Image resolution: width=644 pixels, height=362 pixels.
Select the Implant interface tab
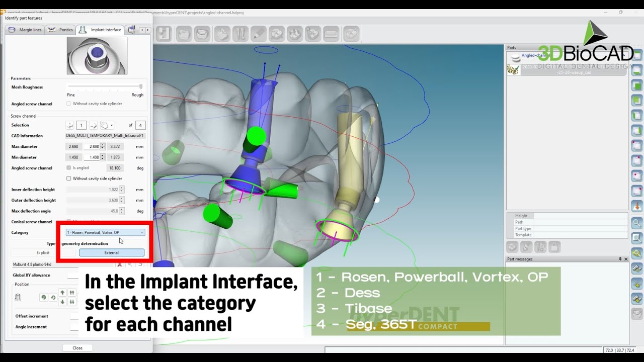click(x=100, y=30)
